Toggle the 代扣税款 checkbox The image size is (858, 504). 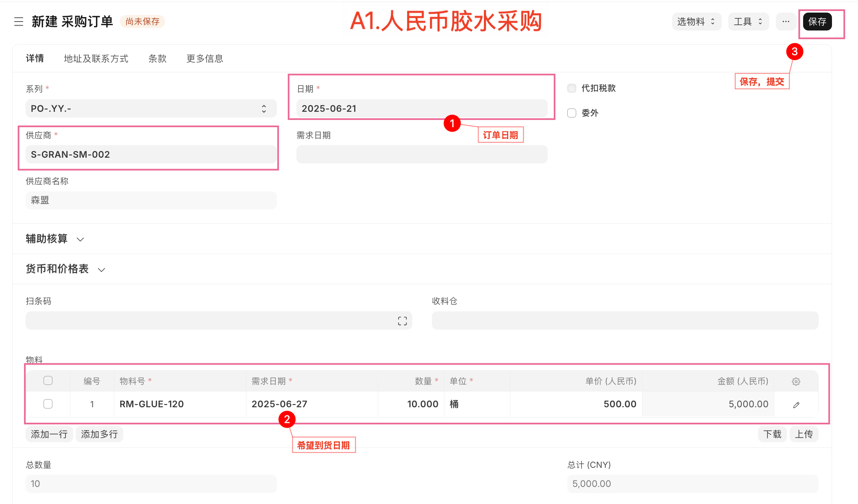(572, 88)
